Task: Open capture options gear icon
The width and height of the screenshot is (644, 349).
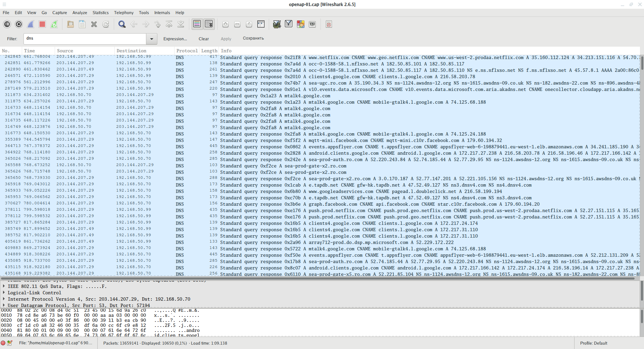Action: pos(19,24)
